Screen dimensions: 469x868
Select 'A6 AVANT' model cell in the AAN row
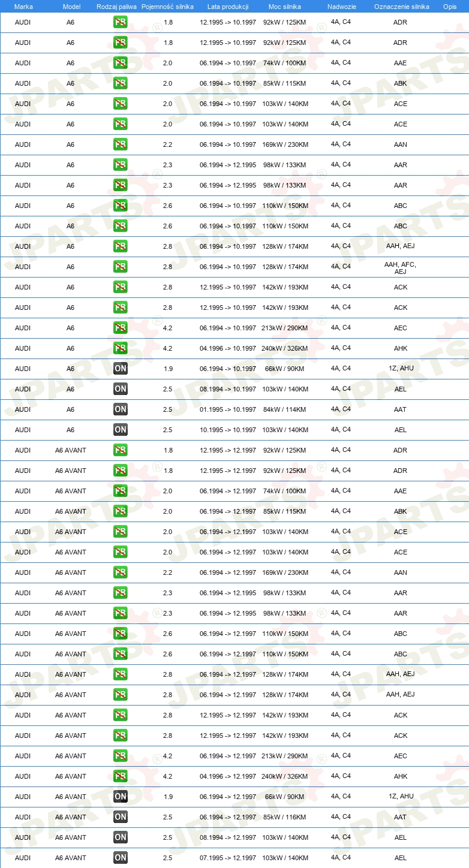pos(71,572)
